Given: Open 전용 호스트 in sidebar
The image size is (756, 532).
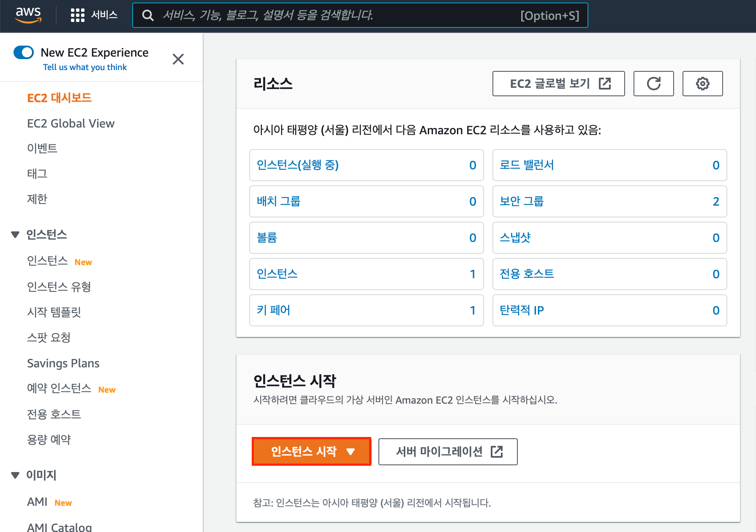Looking at the screenshot, I should 54,414.
